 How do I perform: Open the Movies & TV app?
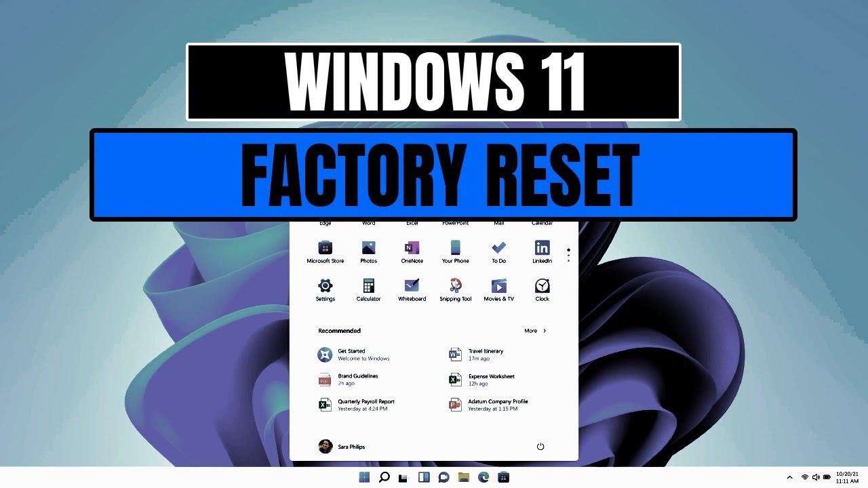(498, 289)
